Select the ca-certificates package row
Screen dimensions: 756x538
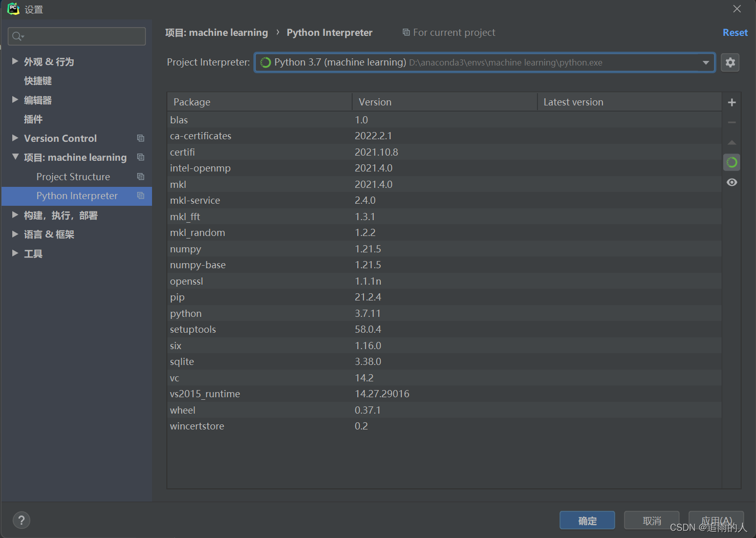point(444,136)
